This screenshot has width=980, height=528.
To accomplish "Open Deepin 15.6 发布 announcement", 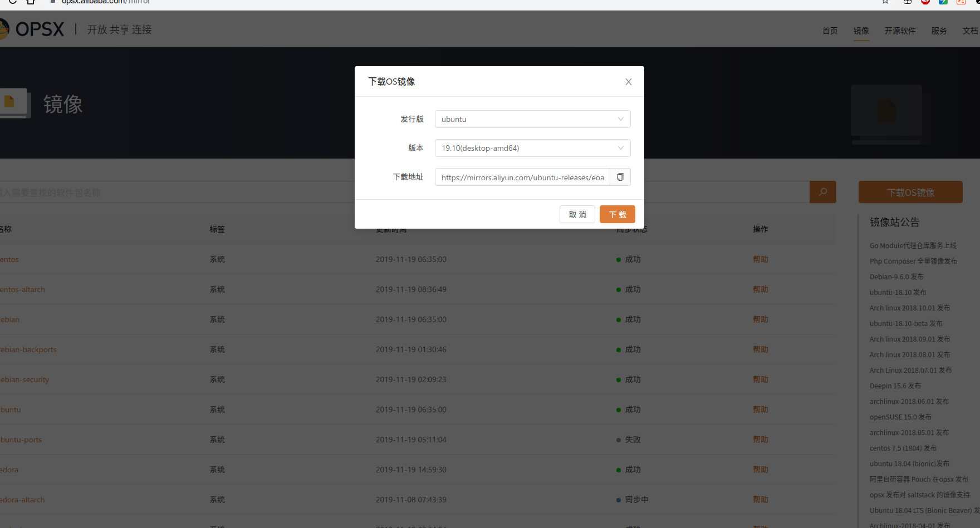I will coord(895,386).
